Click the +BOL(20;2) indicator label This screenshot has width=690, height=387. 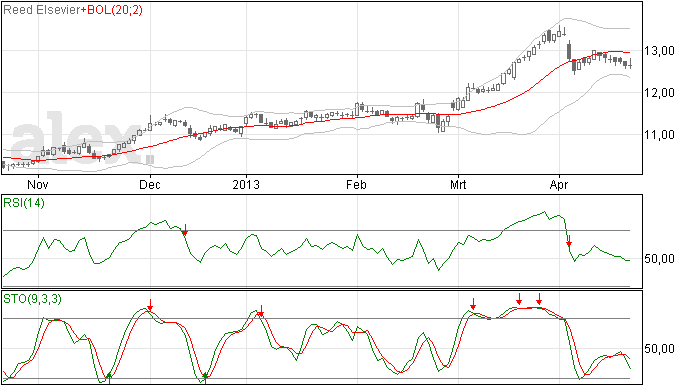(x=112, y=10)
